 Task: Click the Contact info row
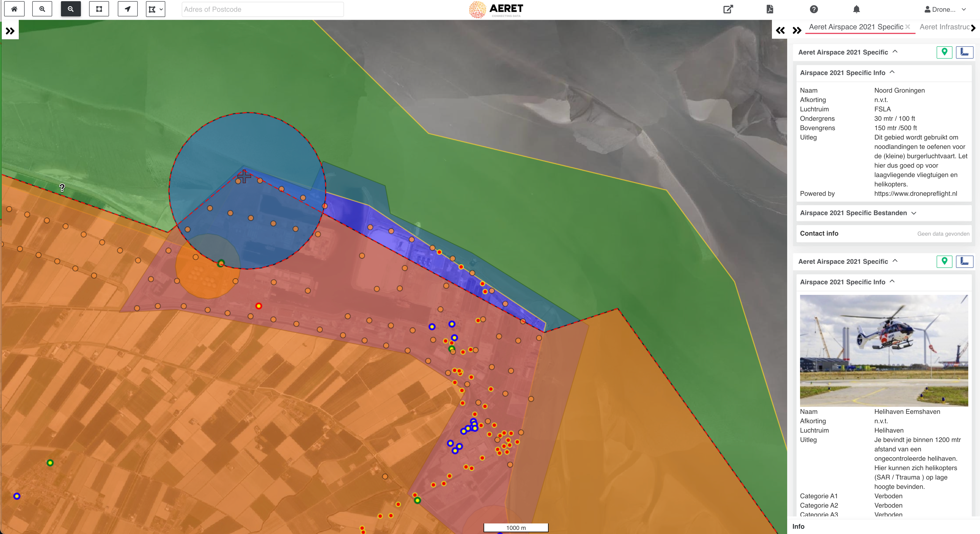(x=883, y=234)
